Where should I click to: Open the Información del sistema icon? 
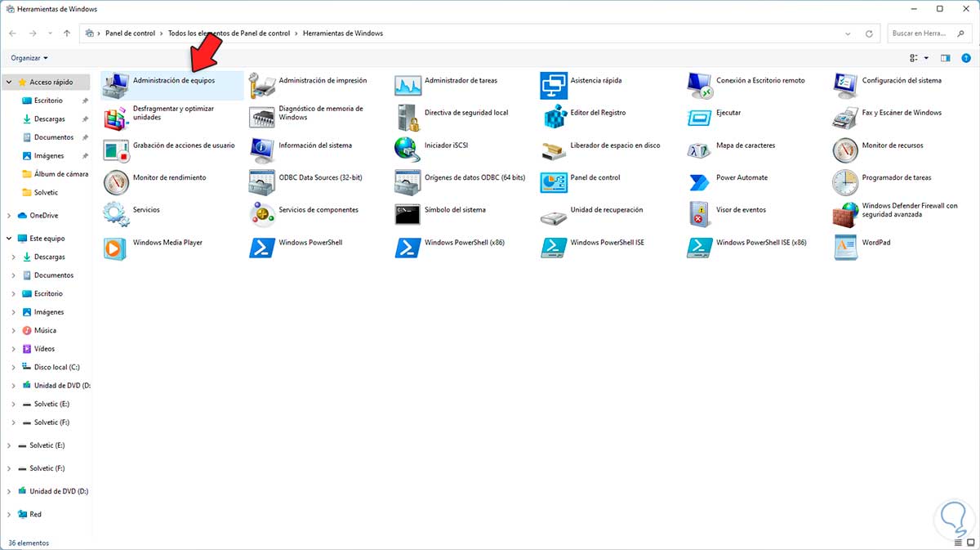coord(262,150)
